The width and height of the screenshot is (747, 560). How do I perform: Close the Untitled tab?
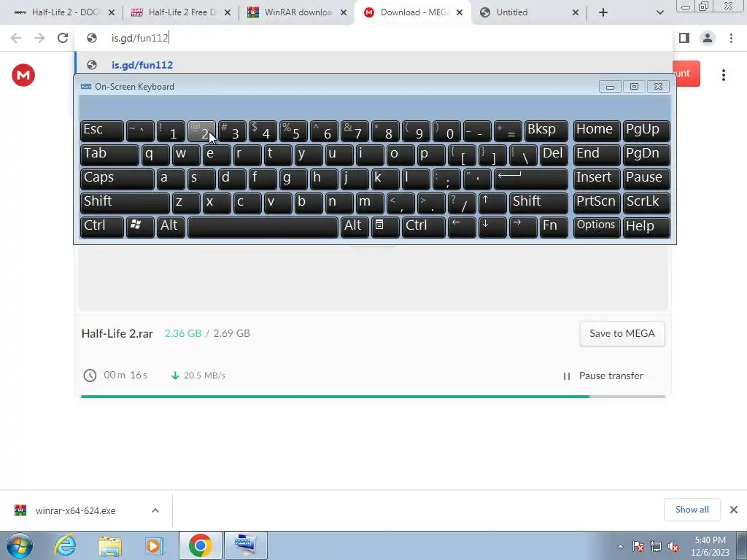[576, 13]
